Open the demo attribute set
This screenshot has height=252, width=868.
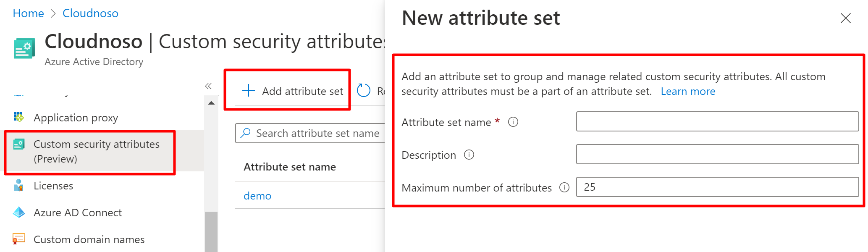coord(257,196)
